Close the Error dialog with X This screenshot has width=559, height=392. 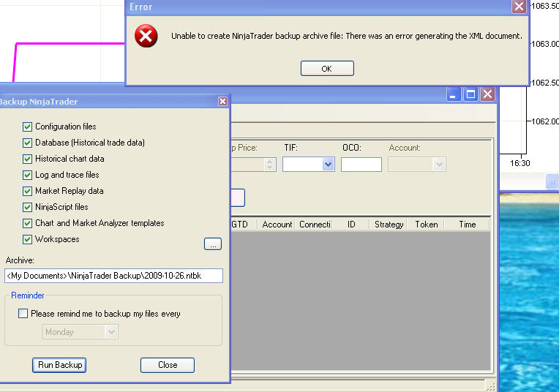[x=519, y=7]
